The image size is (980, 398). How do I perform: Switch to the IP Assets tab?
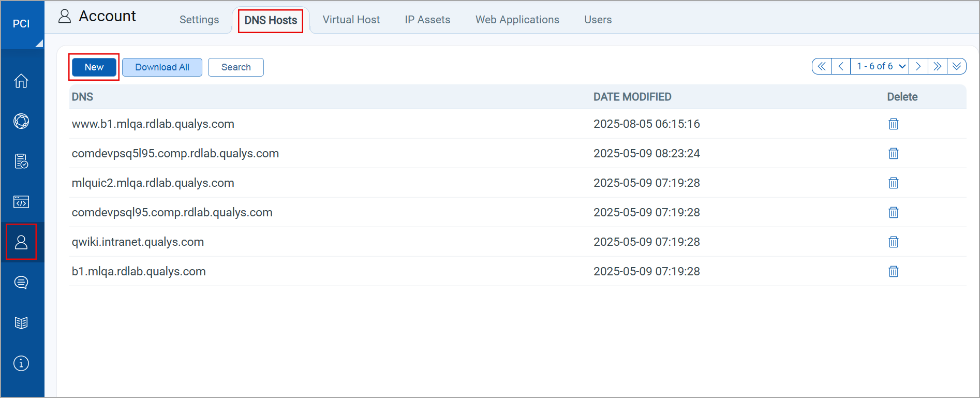pos(427,20)
